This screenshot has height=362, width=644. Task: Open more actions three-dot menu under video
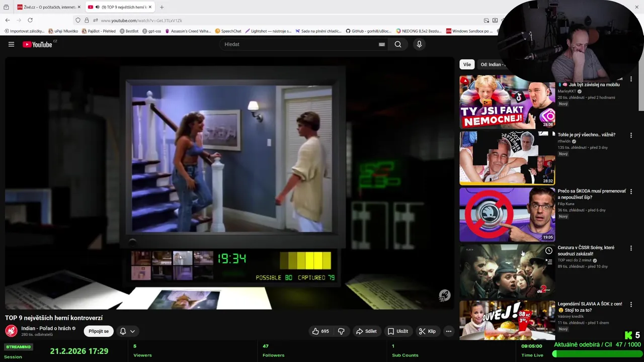449,331
